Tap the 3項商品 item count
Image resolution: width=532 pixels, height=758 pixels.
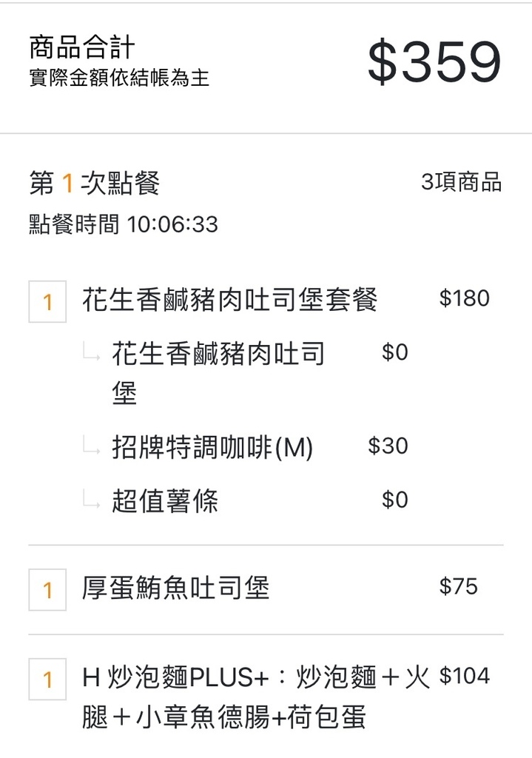point(461,182)
